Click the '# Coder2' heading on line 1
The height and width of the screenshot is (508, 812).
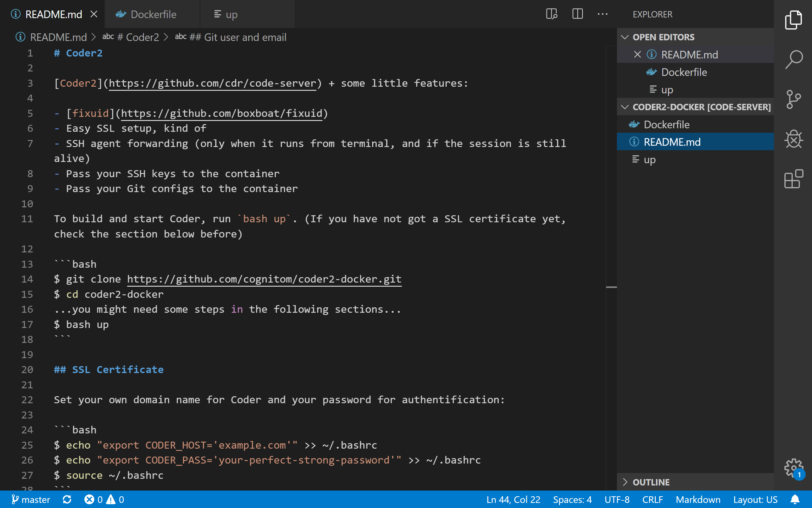(78, 53)
